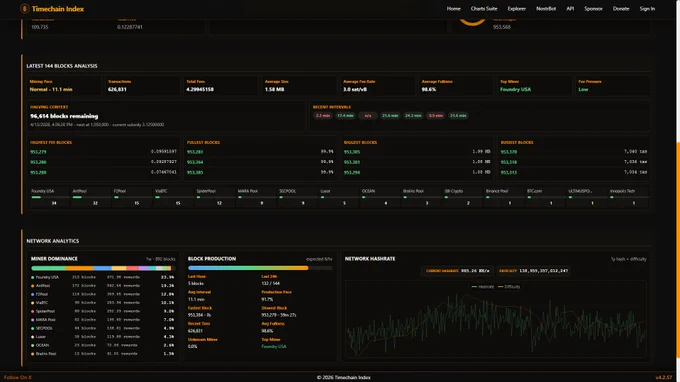Click the n/a recent interval pill
This screenshot has height=382, width=680.
pos(368,116)
